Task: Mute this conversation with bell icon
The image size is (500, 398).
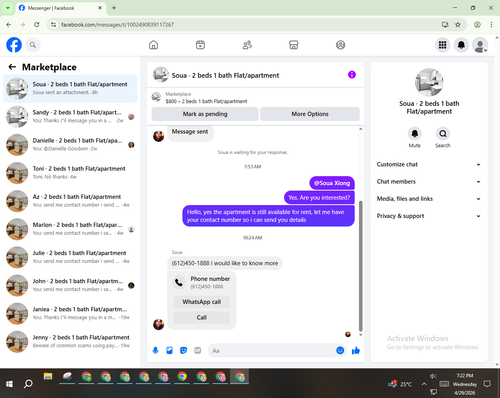Action: [415, 134]
